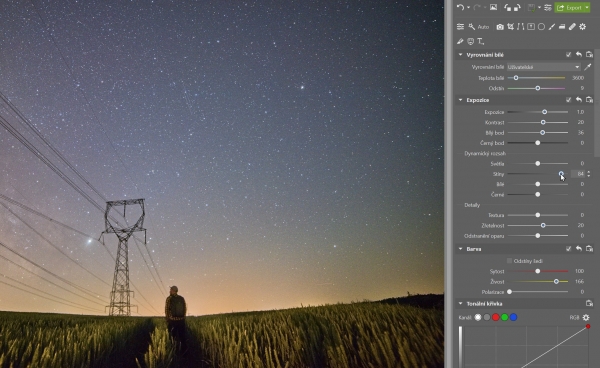Collapse the Tonální křivka section

click(460, 304)
